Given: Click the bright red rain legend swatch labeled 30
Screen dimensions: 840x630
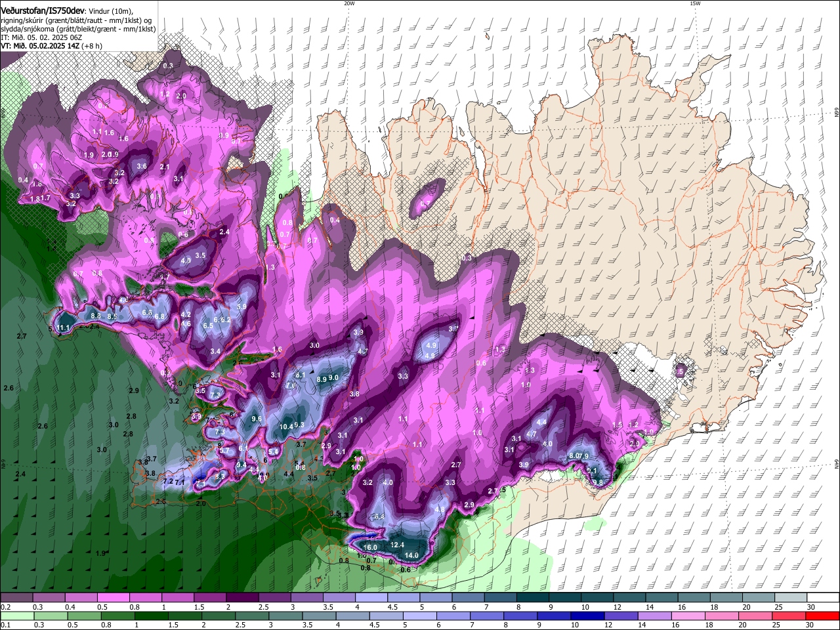Looking at the screenshot, I should pyautogui.click(x=823, y=616).
